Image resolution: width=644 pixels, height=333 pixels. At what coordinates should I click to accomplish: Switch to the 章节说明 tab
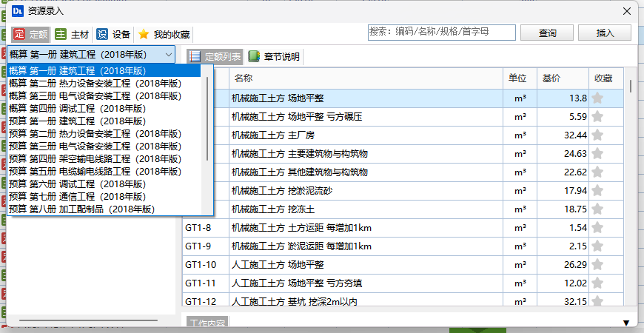[x=275, y=56]
